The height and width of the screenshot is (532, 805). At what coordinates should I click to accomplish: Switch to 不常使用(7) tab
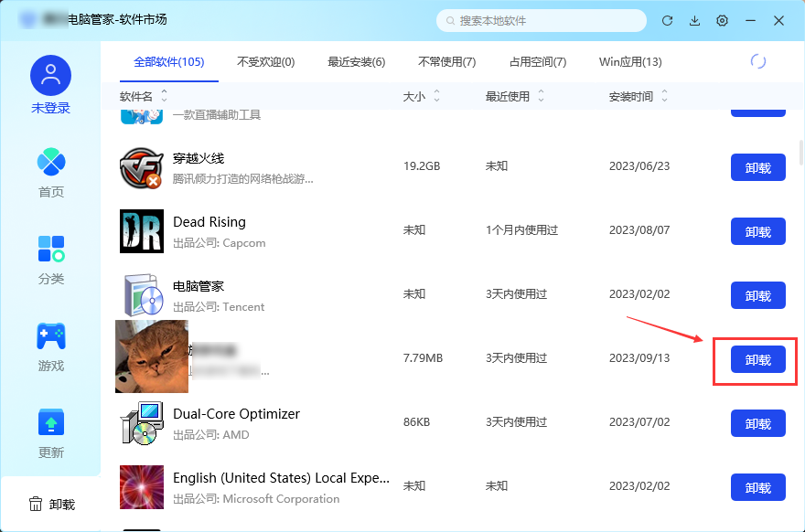coord(446,62)
